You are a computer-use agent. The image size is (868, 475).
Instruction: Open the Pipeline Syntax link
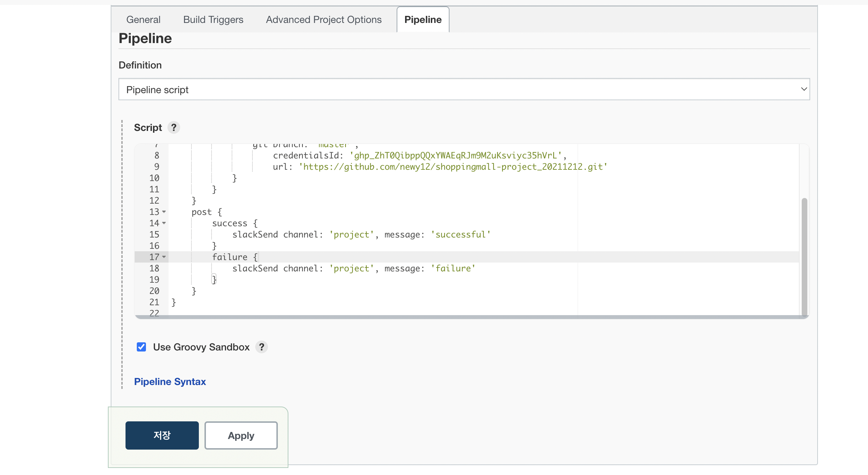tap(170, 381)
